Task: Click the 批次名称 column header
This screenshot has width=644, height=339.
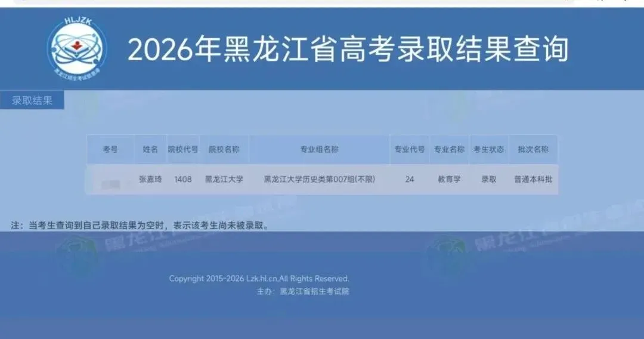Action: pos(533,149)
